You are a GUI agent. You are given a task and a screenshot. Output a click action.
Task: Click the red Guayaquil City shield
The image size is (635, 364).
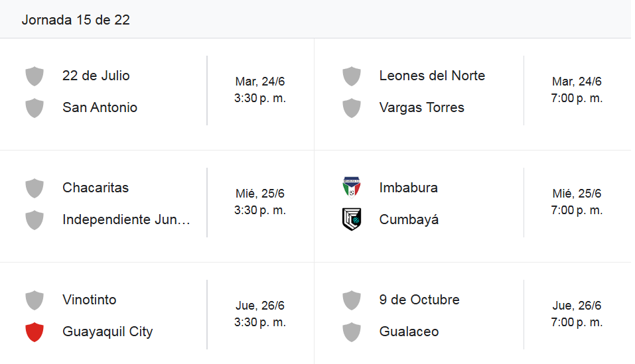click(35, 332)
